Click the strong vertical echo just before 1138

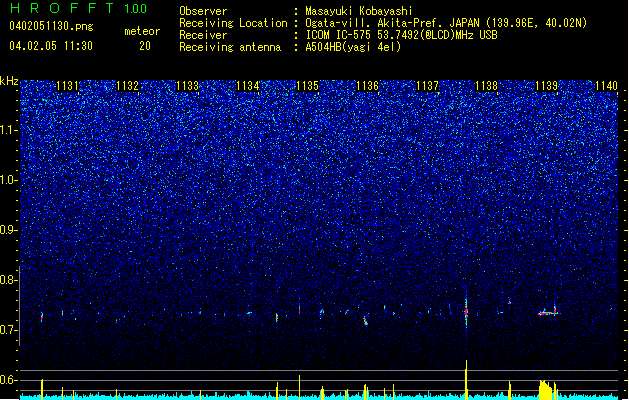point(466,312)
